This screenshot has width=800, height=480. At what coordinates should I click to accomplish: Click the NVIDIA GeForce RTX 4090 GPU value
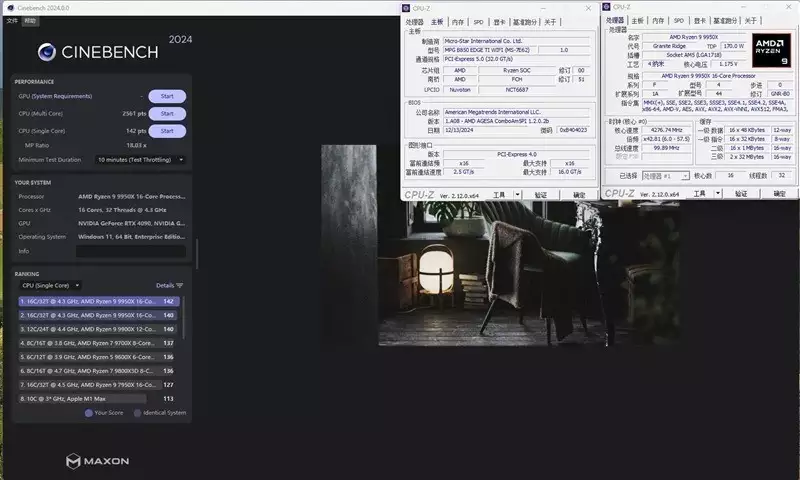coord(132,223)
